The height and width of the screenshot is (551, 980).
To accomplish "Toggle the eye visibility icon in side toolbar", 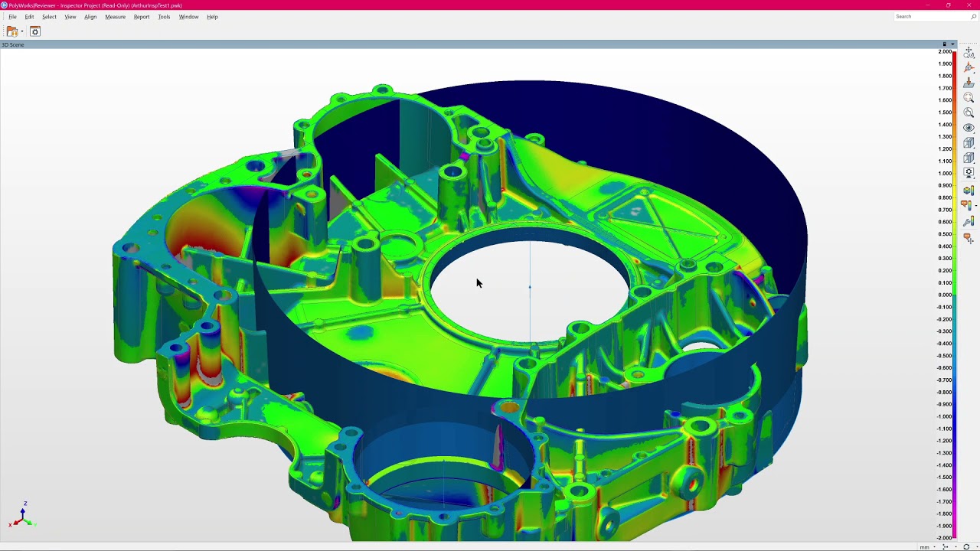I will coord(969,128).
